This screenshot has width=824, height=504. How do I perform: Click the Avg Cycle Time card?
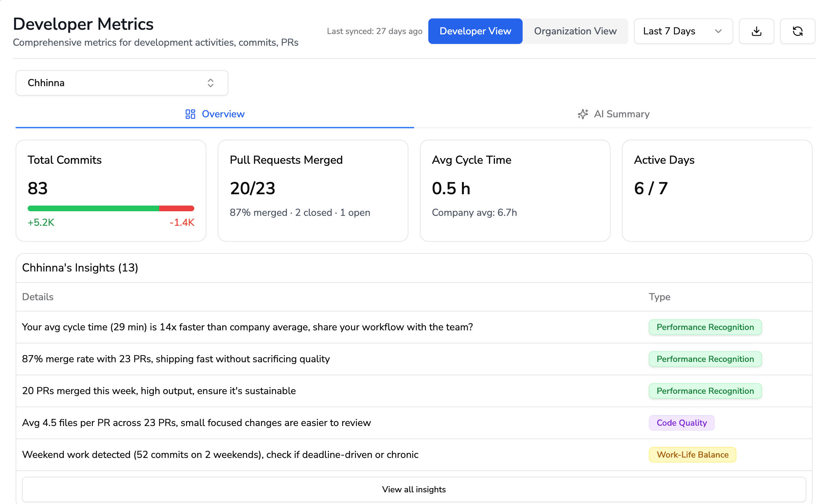[x=515, y=191]
